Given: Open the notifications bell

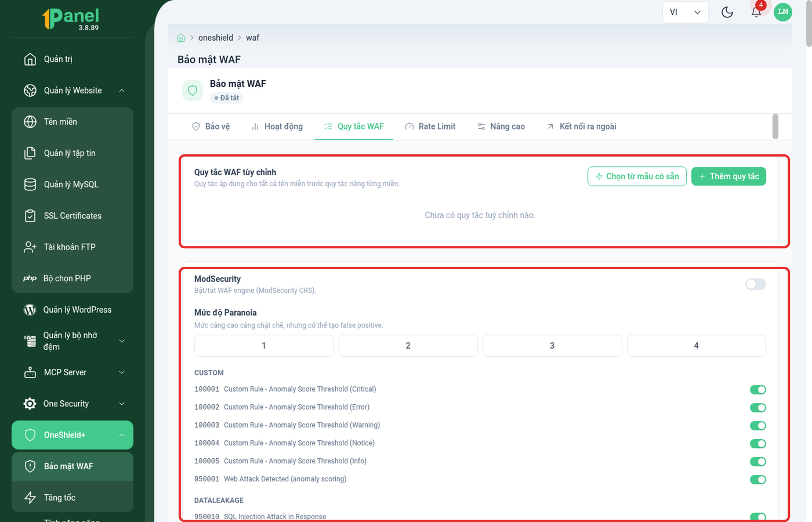Looking at the screenshot, I should point(756,12).
